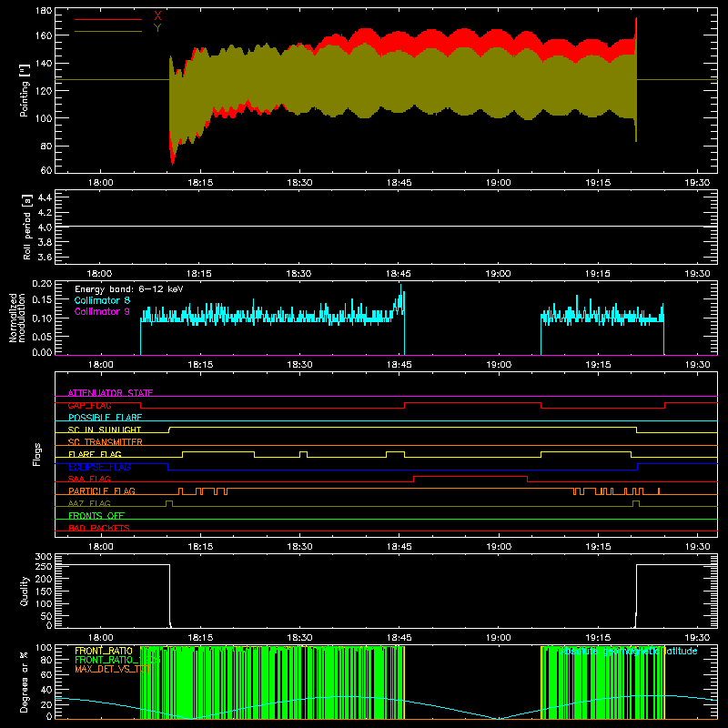728x728 pixels.
Task: Click the 18:15 time label under Flags plot
Action: [x=200, y=547]
